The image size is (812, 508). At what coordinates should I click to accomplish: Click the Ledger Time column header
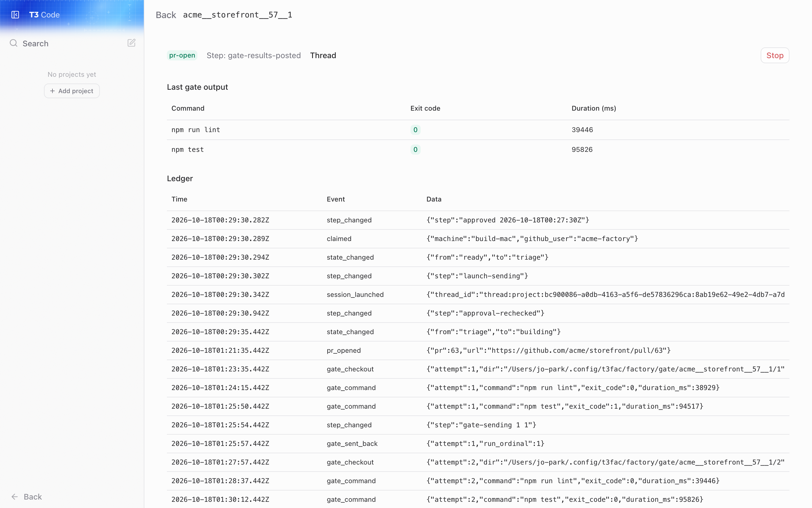[179, 199]
